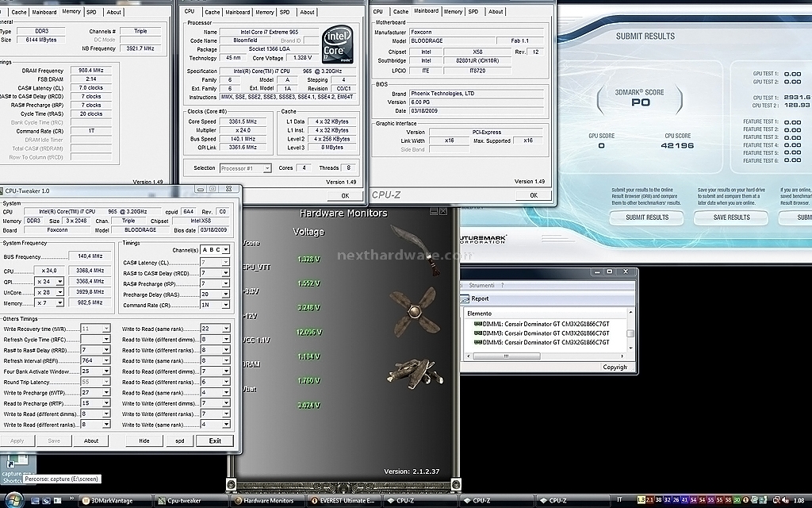812x508 pixels.
Task: Open the ? help menu in EVEREST
Action: pos(502,285)
